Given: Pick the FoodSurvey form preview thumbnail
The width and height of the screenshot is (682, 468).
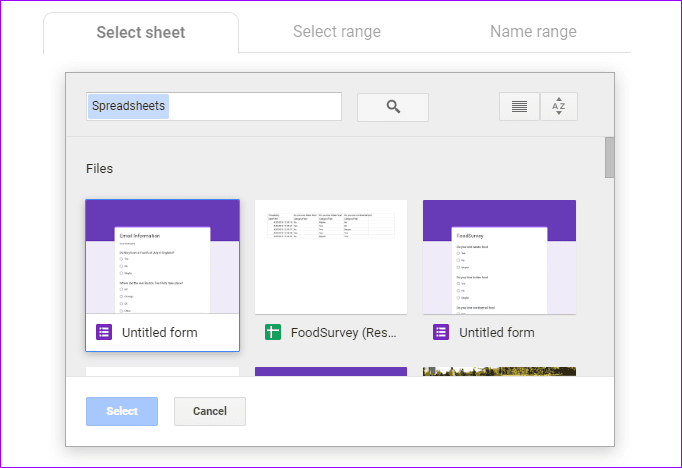Looking at the screenshot, I should 499,257.
